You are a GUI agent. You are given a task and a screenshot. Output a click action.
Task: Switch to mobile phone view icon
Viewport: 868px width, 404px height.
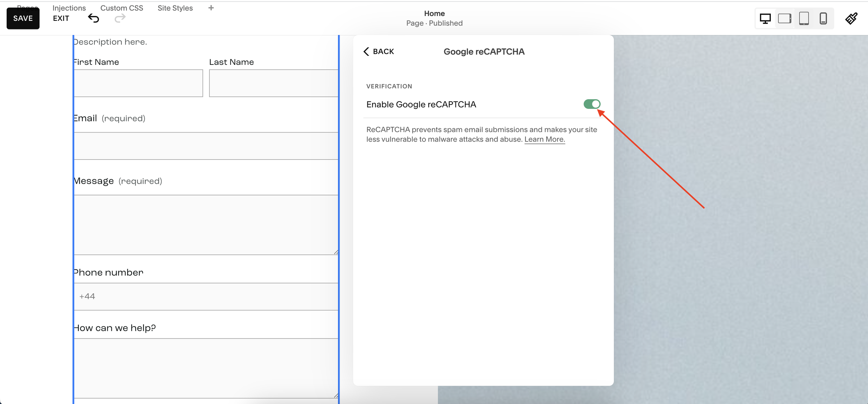[823, 18]
